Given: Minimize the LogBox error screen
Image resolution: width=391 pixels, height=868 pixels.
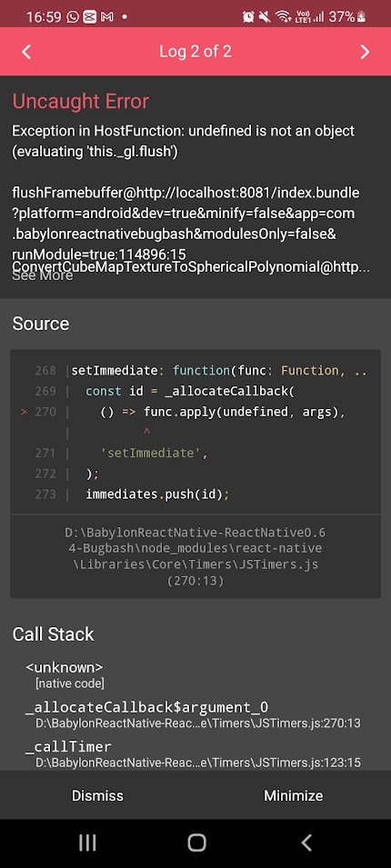Looking at the screenshot, I should 293,795.
